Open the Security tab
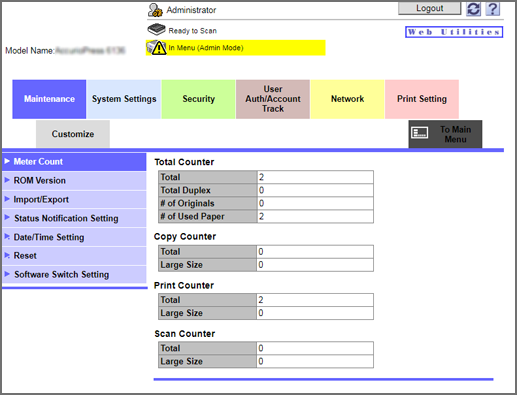Screen dimensions: 517x395 pyautogui.click(x=198, y=99)
